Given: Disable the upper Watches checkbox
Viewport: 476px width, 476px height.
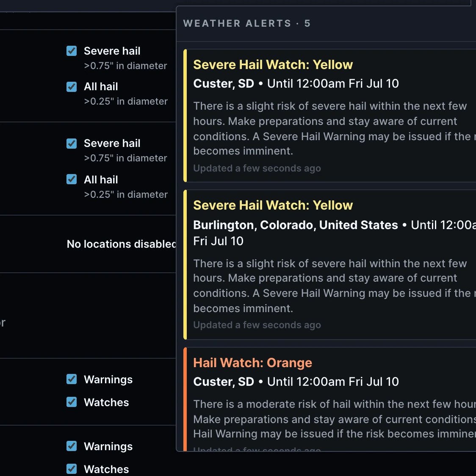Looking at the screenshot, I should point(72,402).
